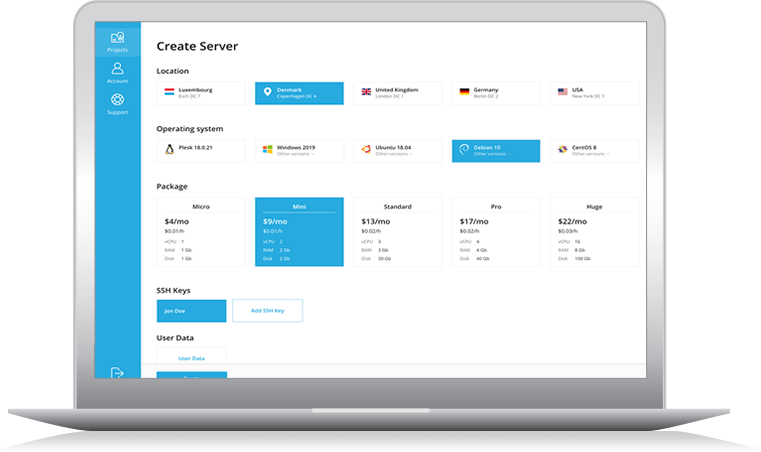
Task: Choose the Huge package plan
Action: [x=594, y=231]
